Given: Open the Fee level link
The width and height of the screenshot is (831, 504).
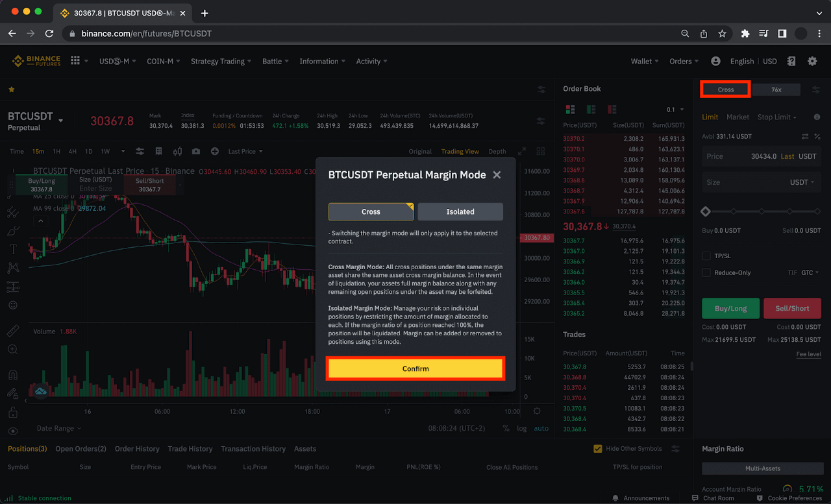Looking at the screenshot, I should pos(809,354).
